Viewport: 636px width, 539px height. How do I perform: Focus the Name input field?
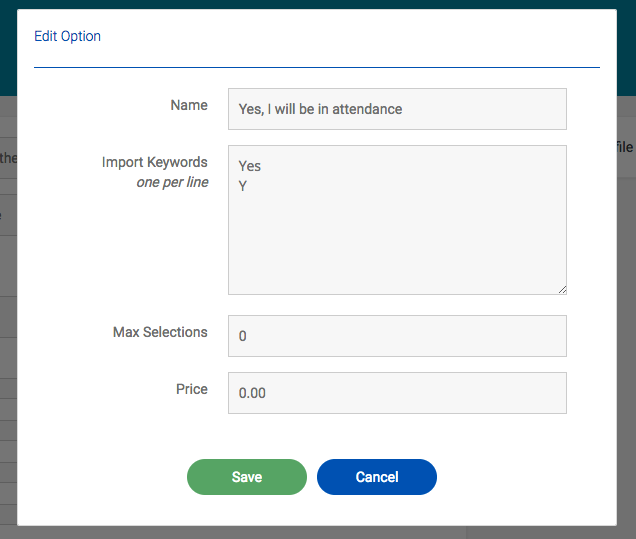pyautogui.click(x=397, y=109)
